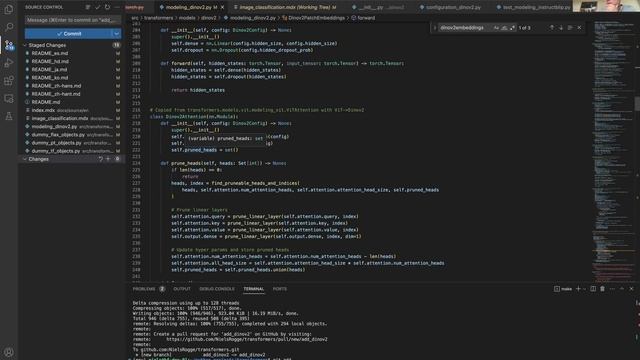Switch to the Problems panel tab
640x360 pixels.
click(x=144, y=289)
